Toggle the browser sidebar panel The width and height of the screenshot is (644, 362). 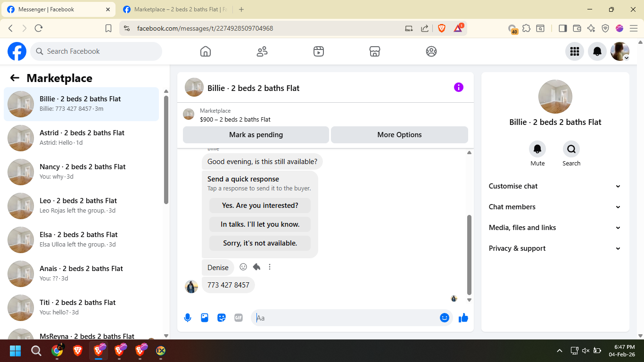point(562,28)
